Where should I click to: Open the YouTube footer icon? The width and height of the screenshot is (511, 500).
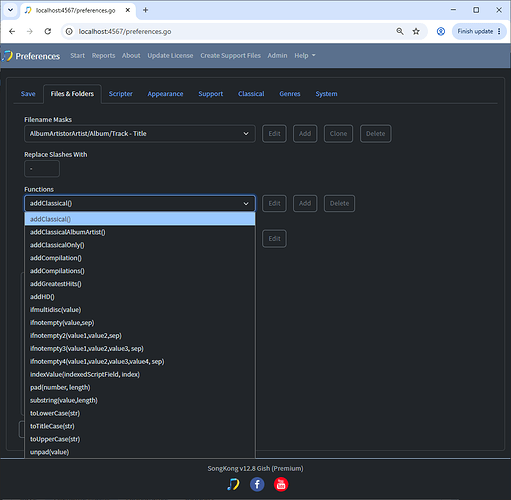point(281,484)
